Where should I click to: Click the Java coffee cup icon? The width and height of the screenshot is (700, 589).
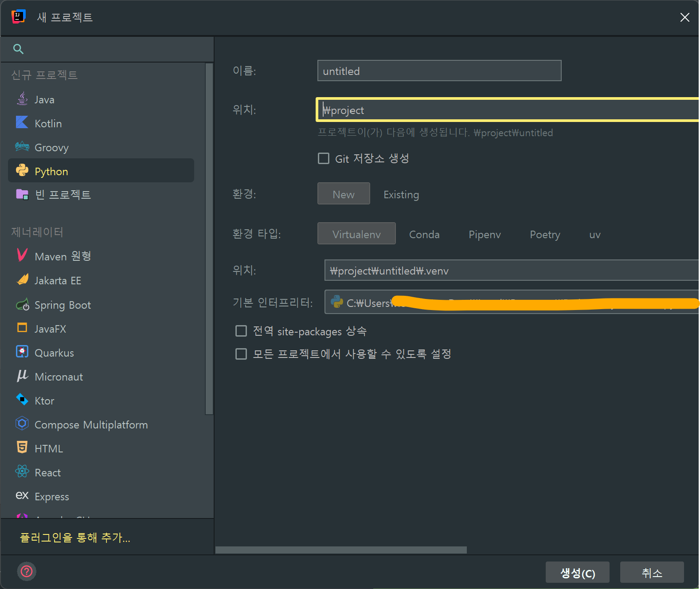point(22,99)
